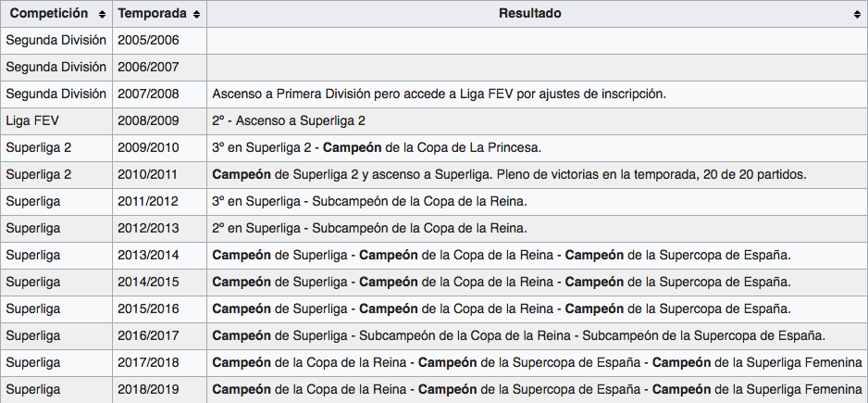Select the 2016/2017 result with 'Subcampeón de la Supercopa'
The image size is (868, 403).
point(518,336)
